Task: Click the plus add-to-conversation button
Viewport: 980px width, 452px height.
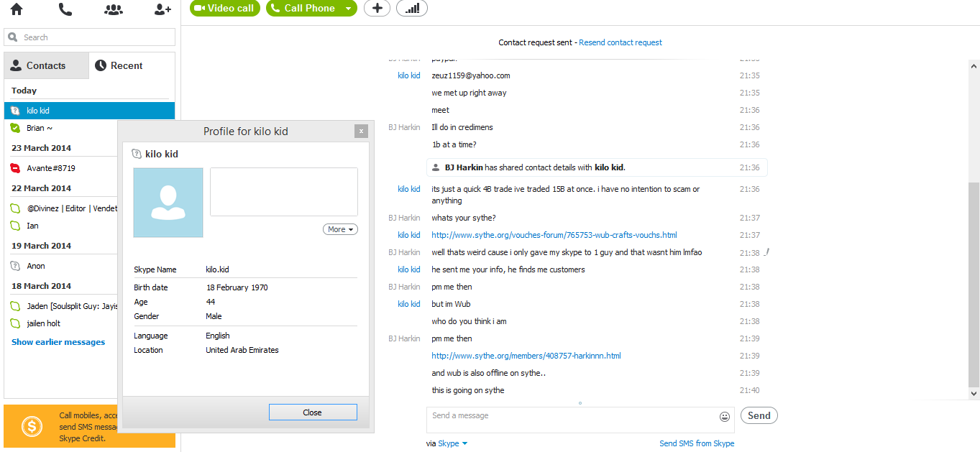Action: click(x=377, y=9)
